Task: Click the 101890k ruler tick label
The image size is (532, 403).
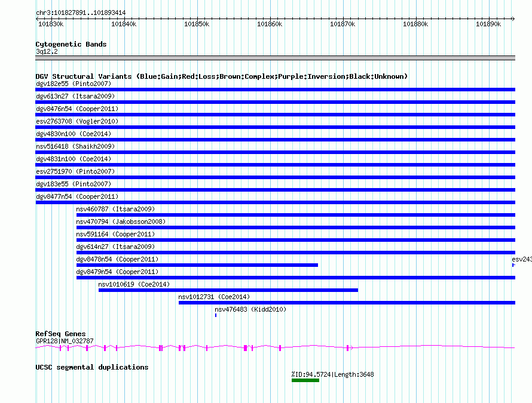Action: (x=488, y=24)
